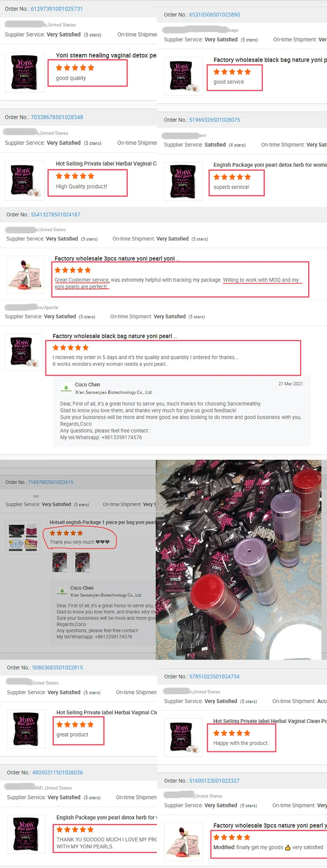
Task: Click Coco Chen supplier logo icon dated 21 Mar 2021
Action: (x=66, y=388)
